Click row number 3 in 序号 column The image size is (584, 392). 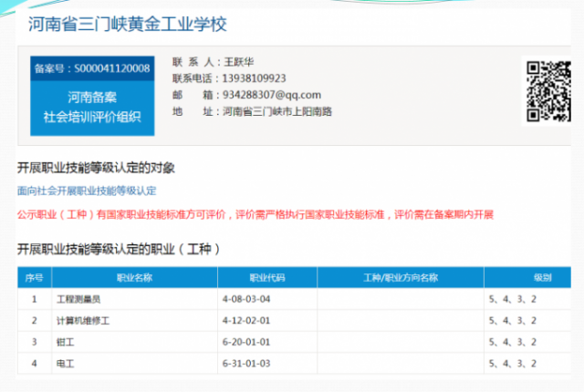[35, 342]
